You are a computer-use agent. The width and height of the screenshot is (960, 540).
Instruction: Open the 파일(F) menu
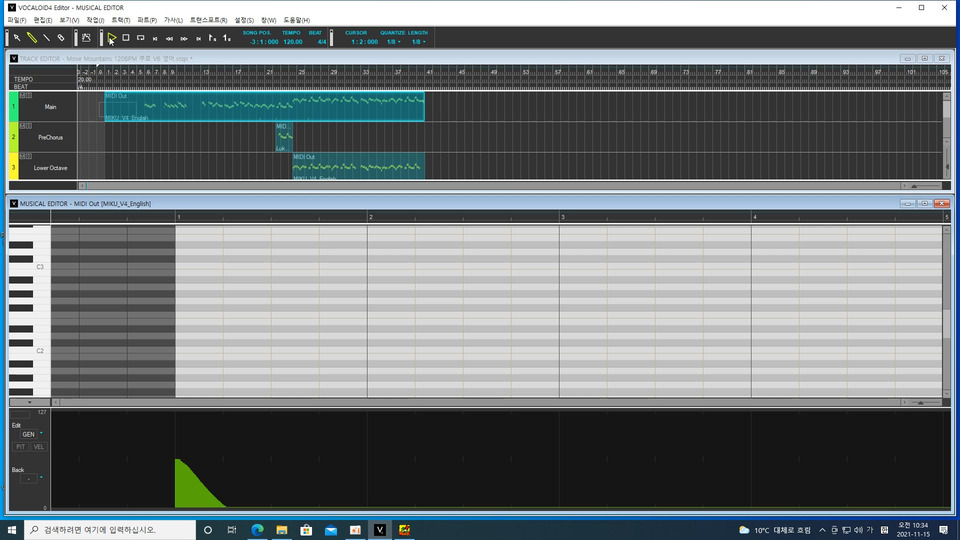[17, 20]
